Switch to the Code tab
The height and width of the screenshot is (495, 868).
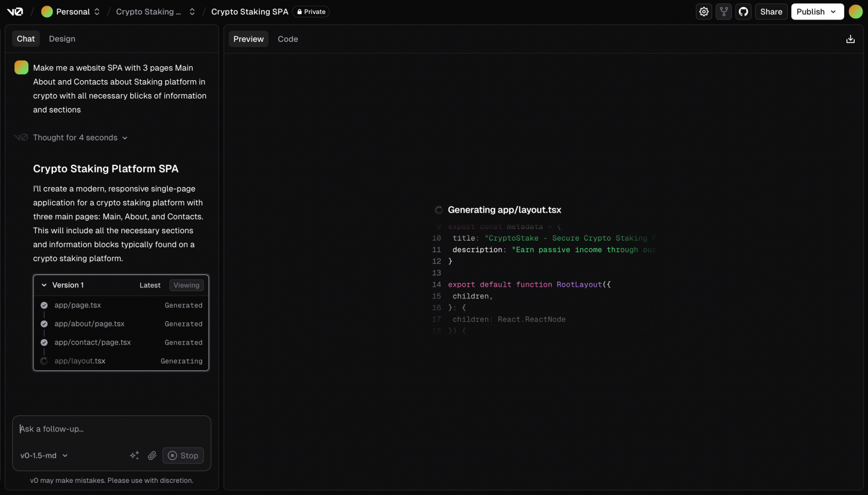pyautogui.click(x=288, y=38)
